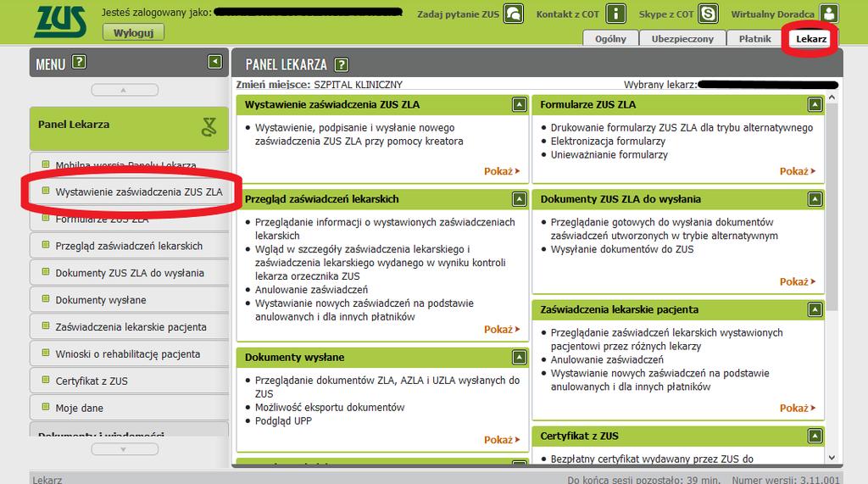868x484 pixels.
Task: Log out with the Wyloguj button
Action: point(133,33)
